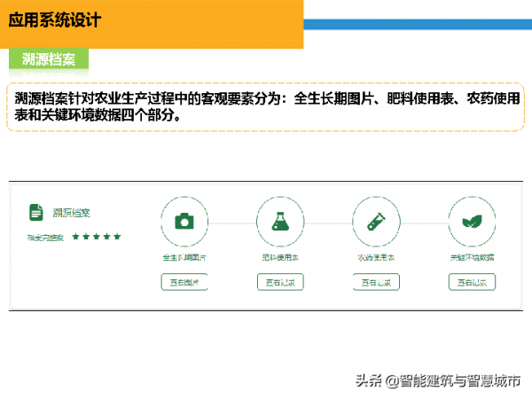The height and width of the screenshot is (399, 532).
Task: Click the 档案完整度 label
Action: 45,238
